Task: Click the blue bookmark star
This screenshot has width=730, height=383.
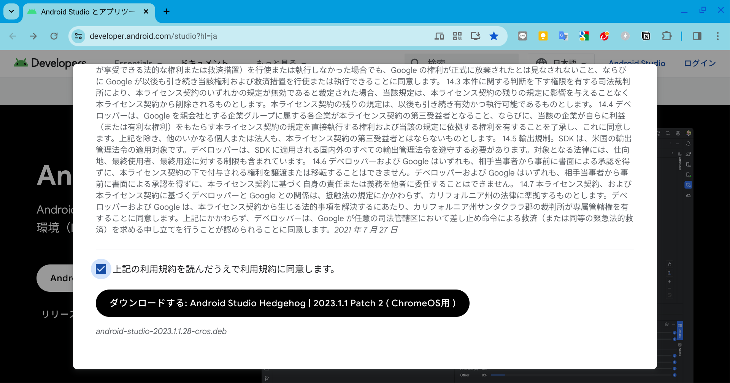Action: [x=494, y=36]
